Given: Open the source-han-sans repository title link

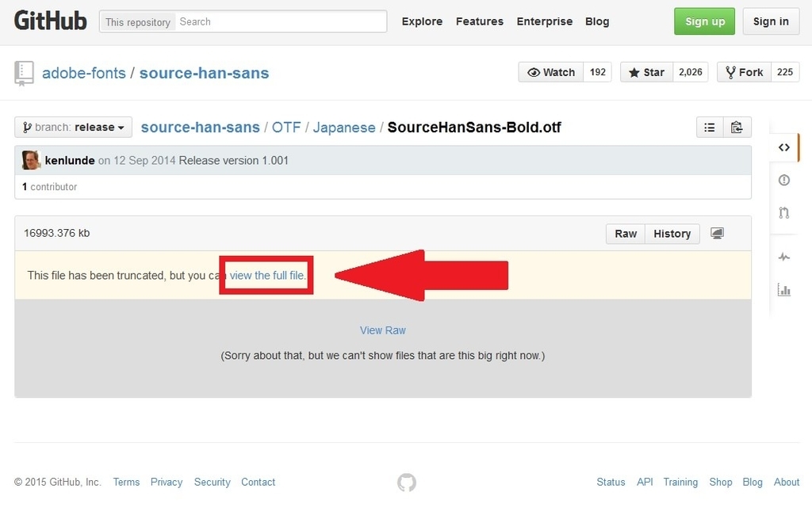Looking at the screenshot, I should coord(204,73).
